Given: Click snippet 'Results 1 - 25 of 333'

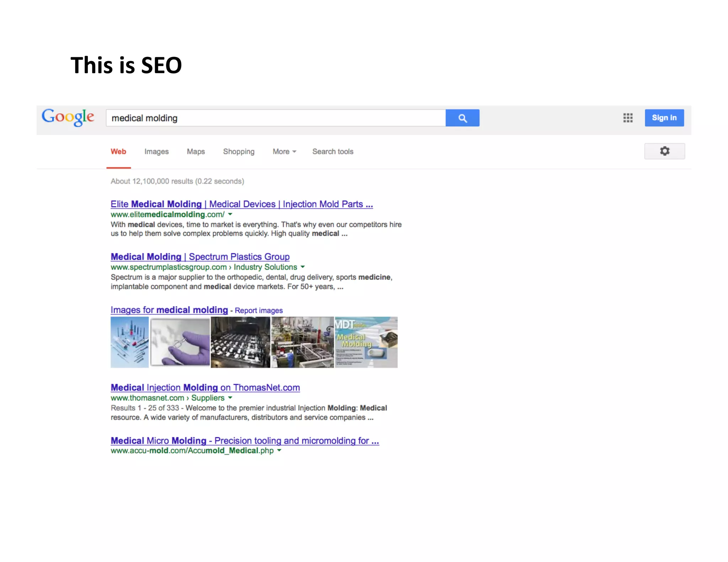Looking at the screenshot, I should (249, 413).
